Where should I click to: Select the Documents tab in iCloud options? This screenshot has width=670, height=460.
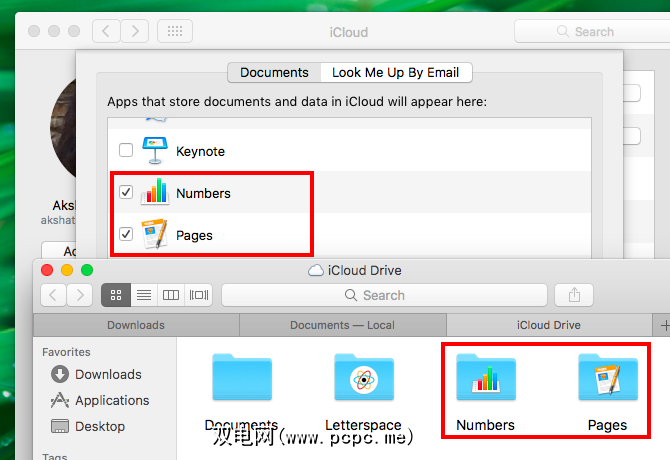274,73
